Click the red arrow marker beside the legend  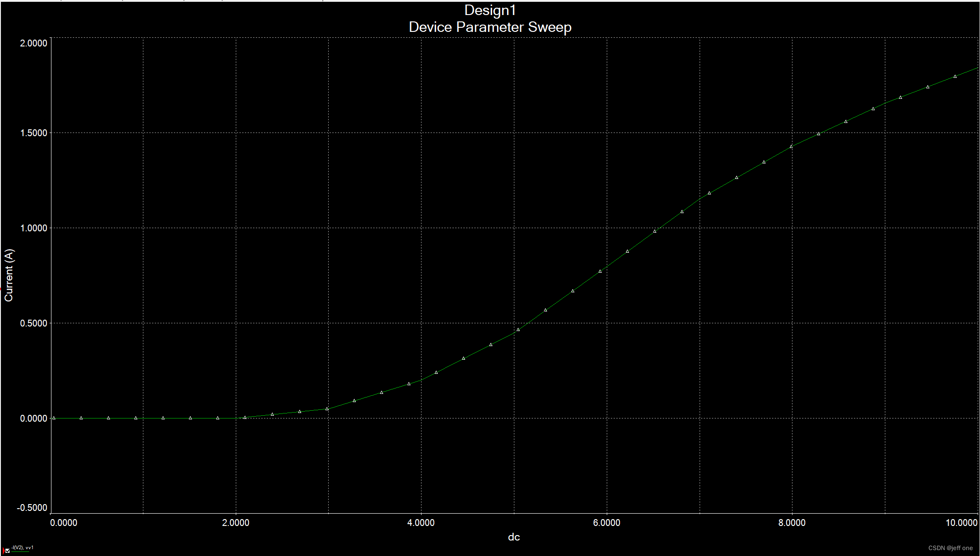[3, 551]
